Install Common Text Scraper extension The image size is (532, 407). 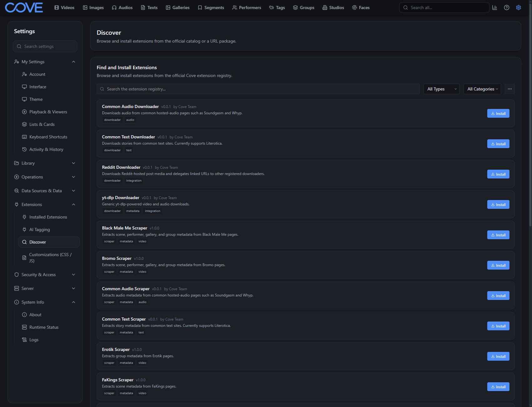[x=498, y=326]
